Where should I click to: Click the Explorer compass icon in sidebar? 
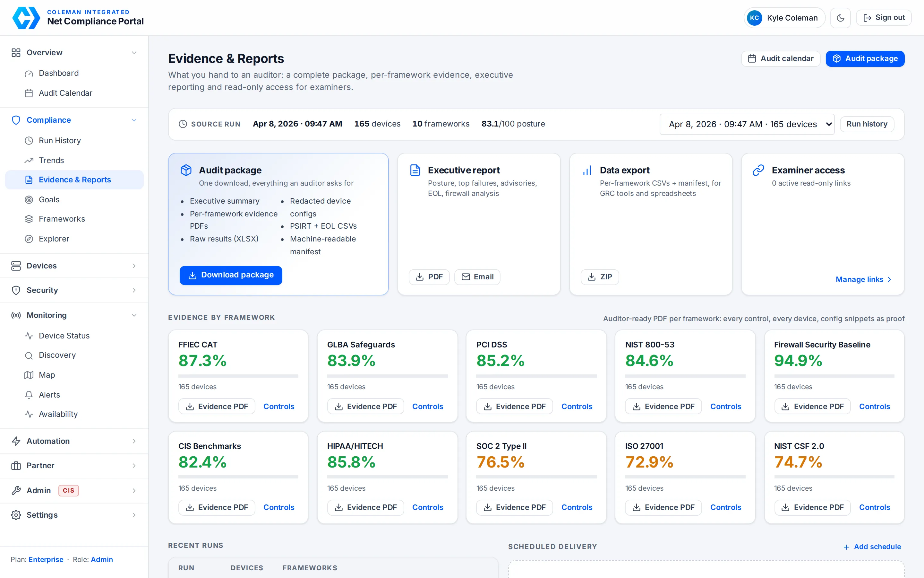click(29, 239)
